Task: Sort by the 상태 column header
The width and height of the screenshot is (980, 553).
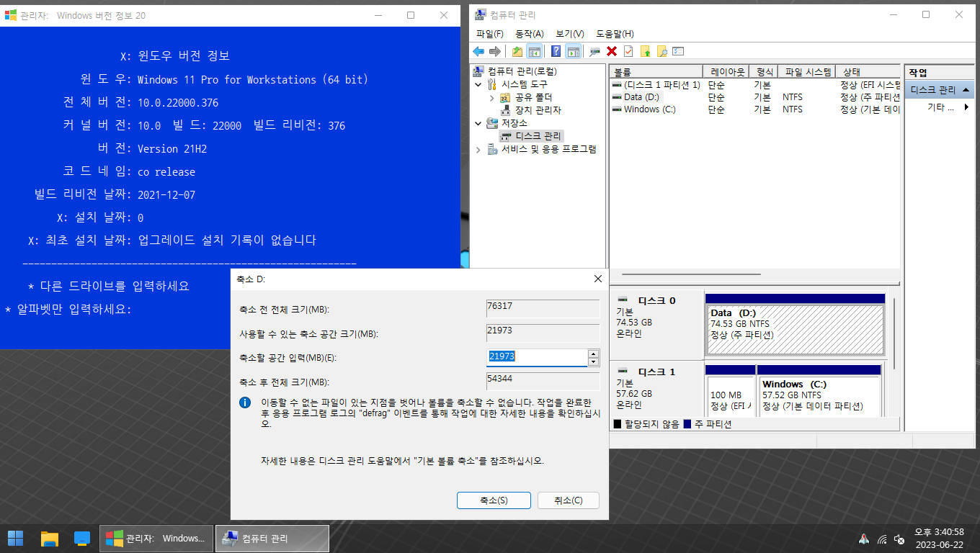Action: (x=868, y=72)
